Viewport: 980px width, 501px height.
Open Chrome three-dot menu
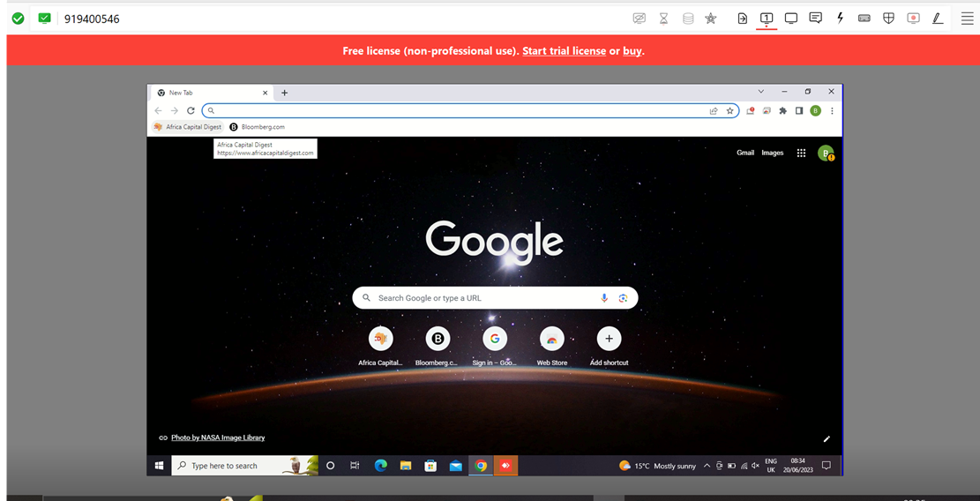coord(832,110)
